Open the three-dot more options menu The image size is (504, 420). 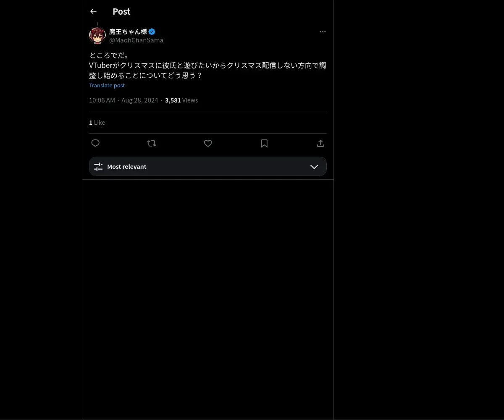click(323, 31)
